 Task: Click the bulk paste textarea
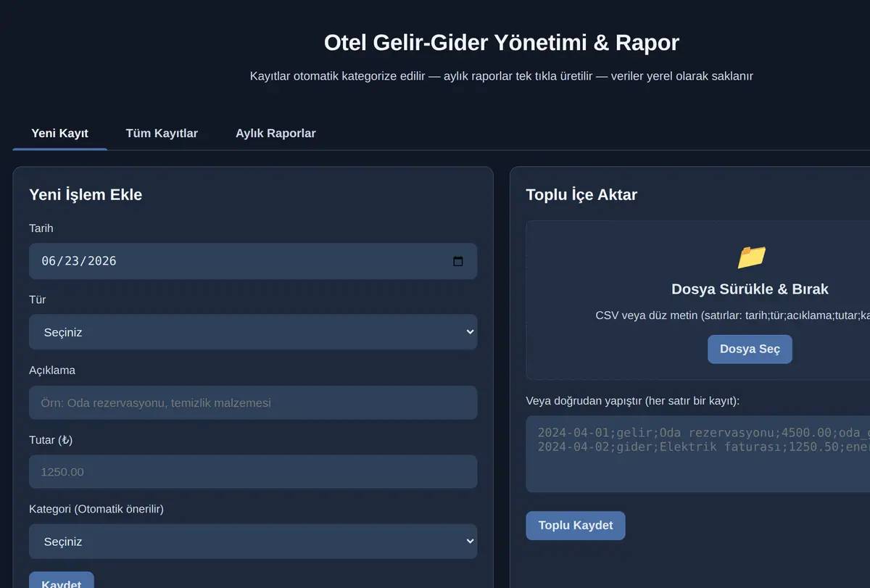point(698,454)
